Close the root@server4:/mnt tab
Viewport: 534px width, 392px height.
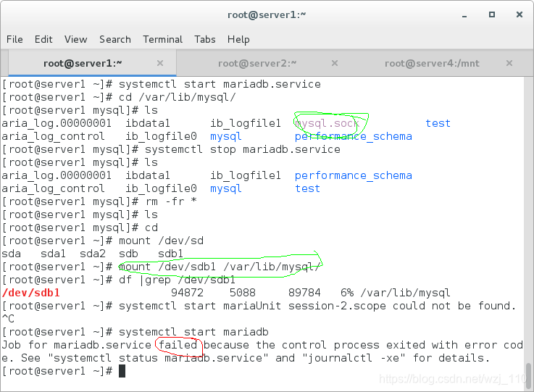click(x=509, y=63)
